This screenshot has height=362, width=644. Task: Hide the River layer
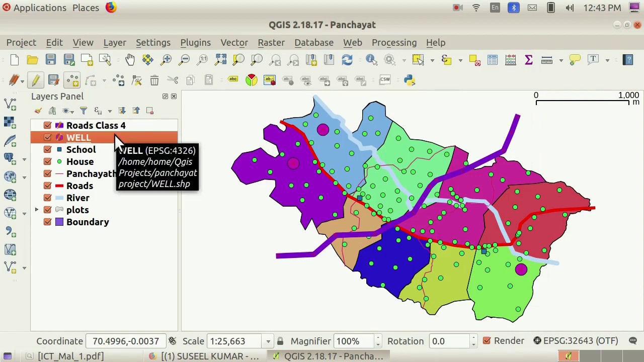pos(48,198)
